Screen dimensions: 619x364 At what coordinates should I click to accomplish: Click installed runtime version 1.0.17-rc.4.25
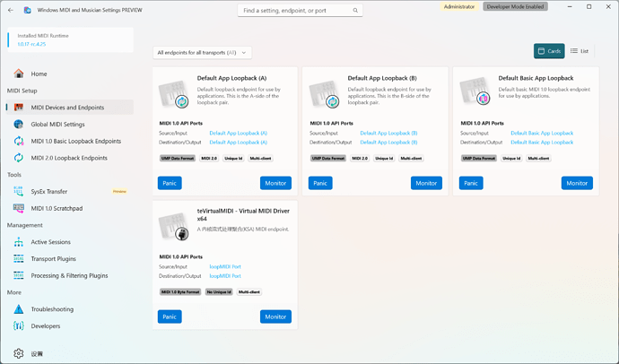coord(31,44)
